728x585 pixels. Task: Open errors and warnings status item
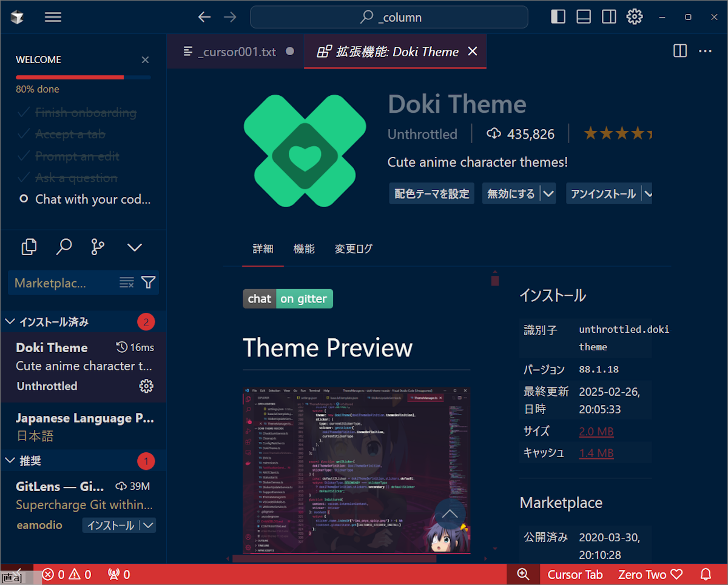click(67, 574)
